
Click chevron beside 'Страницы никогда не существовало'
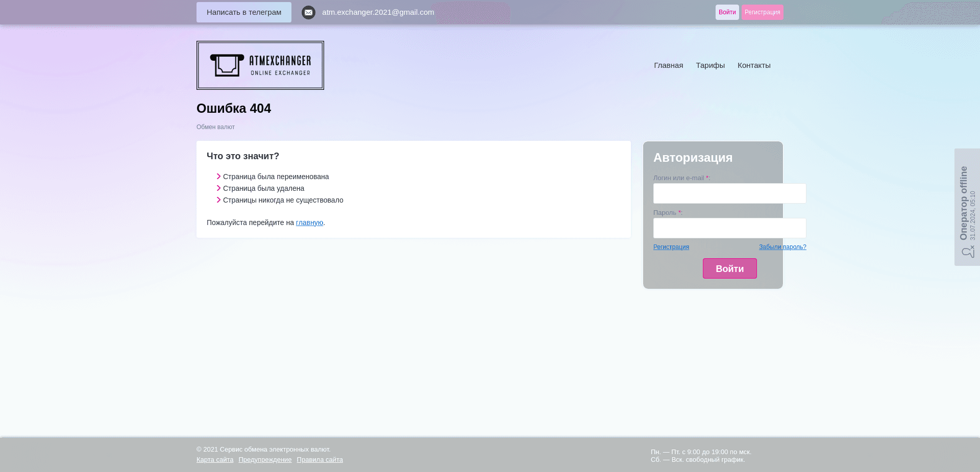pyautogui.click(x=218, y=200)
